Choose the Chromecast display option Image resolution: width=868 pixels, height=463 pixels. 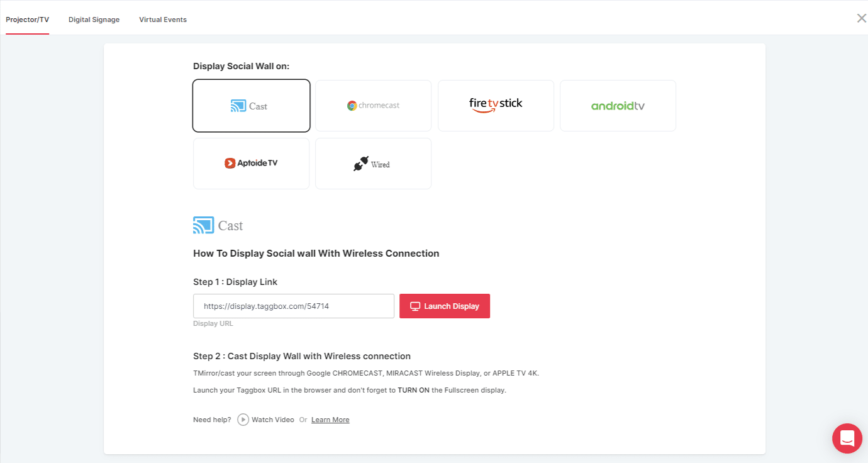point(373,106)
